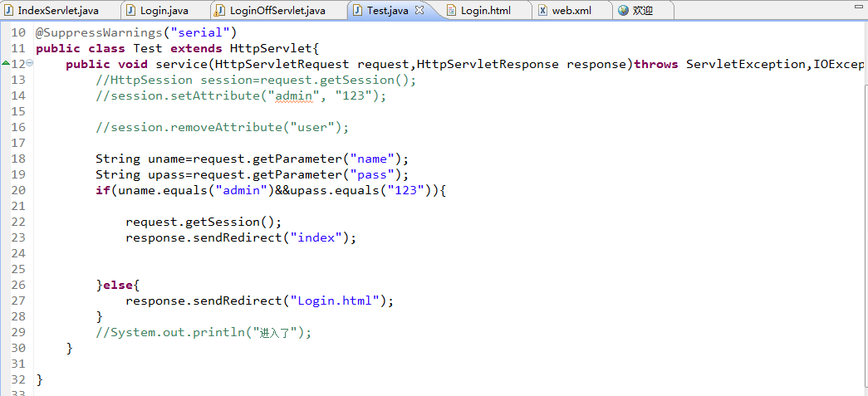
Task: Switch to the Login.html tab
Action: click(485, 11)
